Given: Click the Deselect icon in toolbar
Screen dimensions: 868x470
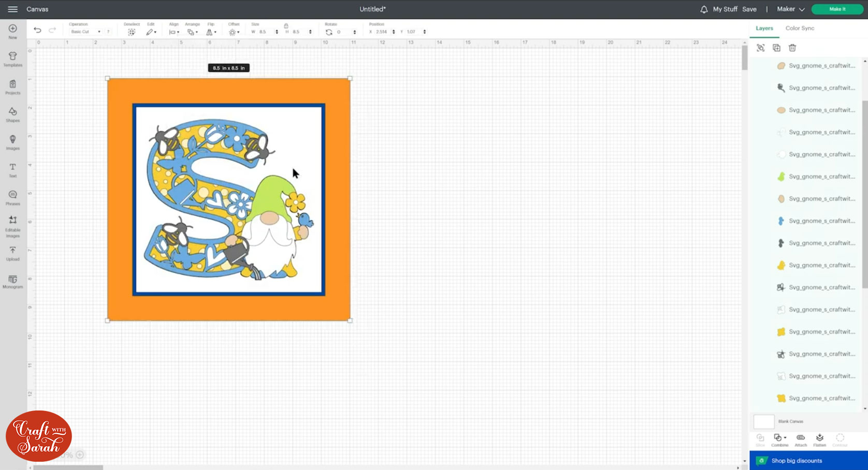Looking at the screenshot, I should click(x=132, y=32).
